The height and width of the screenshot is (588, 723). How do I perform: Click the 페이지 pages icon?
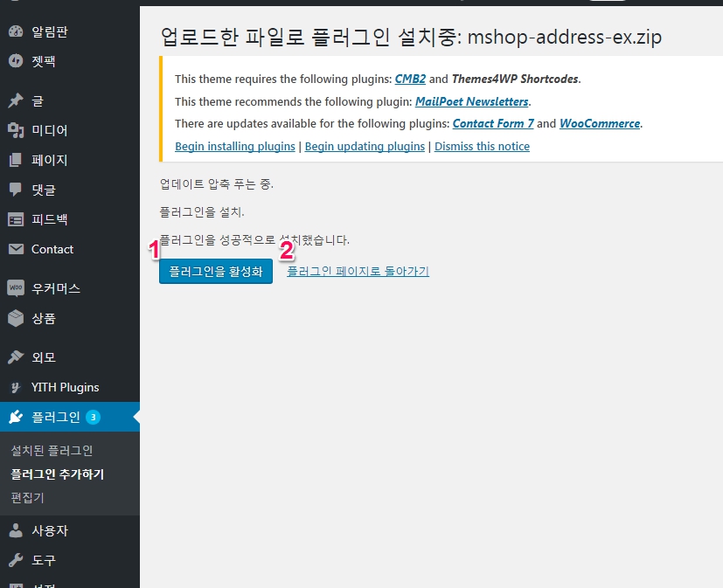tap(16, 160)
